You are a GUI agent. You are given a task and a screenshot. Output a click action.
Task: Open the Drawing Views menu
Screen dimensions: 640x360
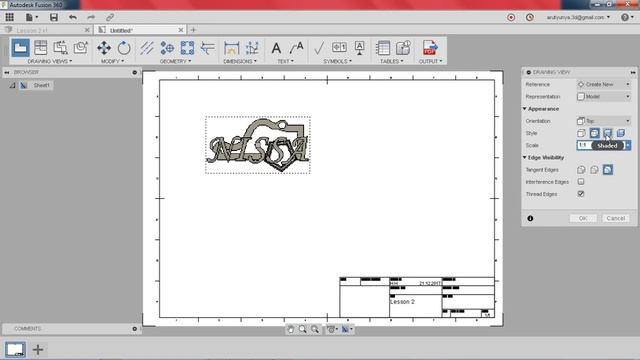tap(49, 61)
